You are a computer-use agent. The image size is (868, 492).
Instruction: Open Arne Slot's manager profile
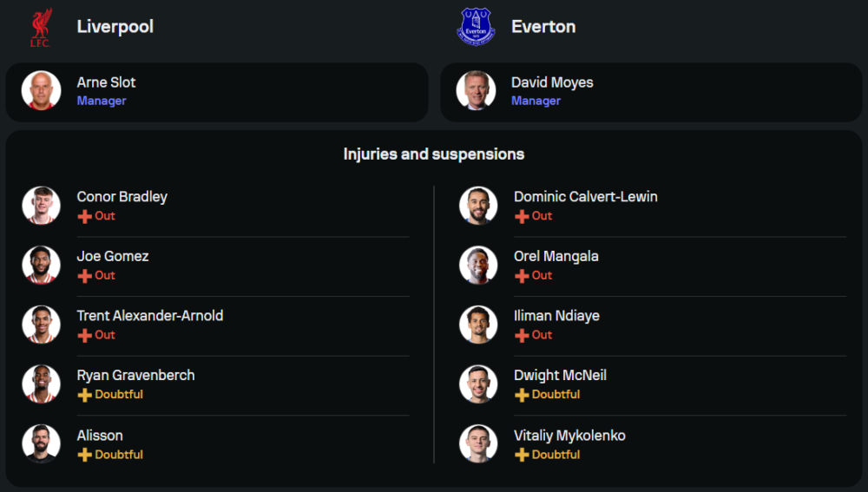click(106, 82)
